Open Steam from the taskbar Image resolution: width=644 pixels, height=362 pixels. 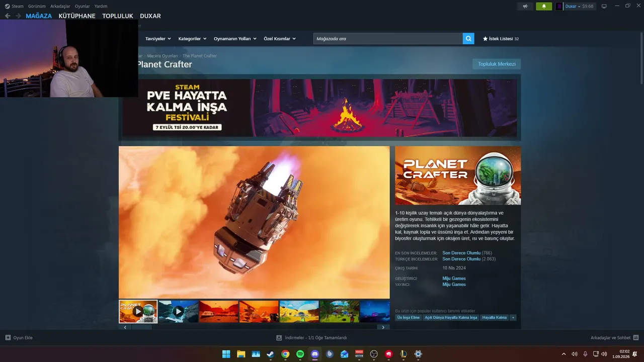point(271,354)
